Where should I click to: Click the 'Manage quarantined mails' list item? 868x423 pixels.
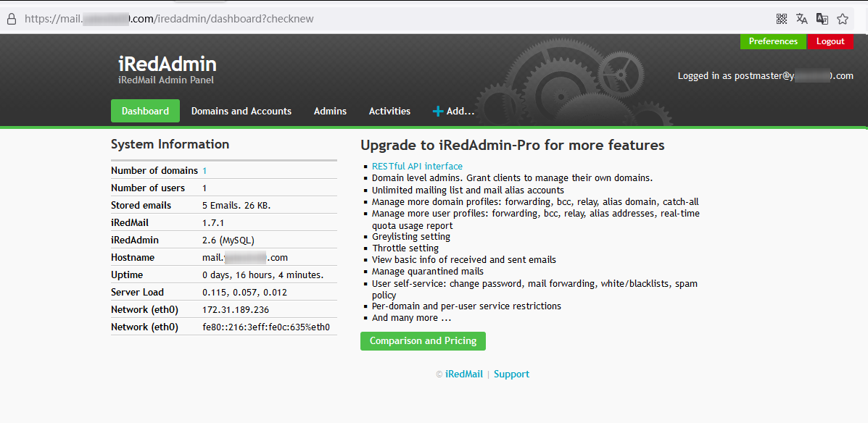point(428,272)
